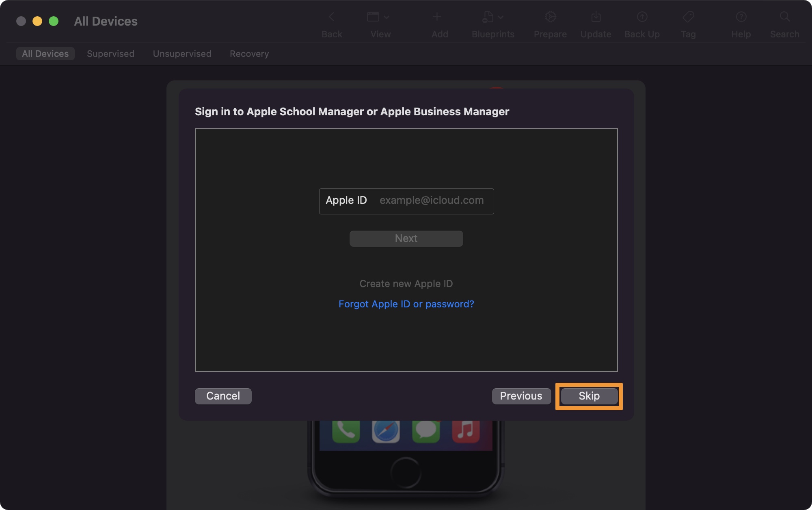Viewport: 812px width, 510px height.
Task: Click the Apple ID input field
Action: [x=406, y=201]
